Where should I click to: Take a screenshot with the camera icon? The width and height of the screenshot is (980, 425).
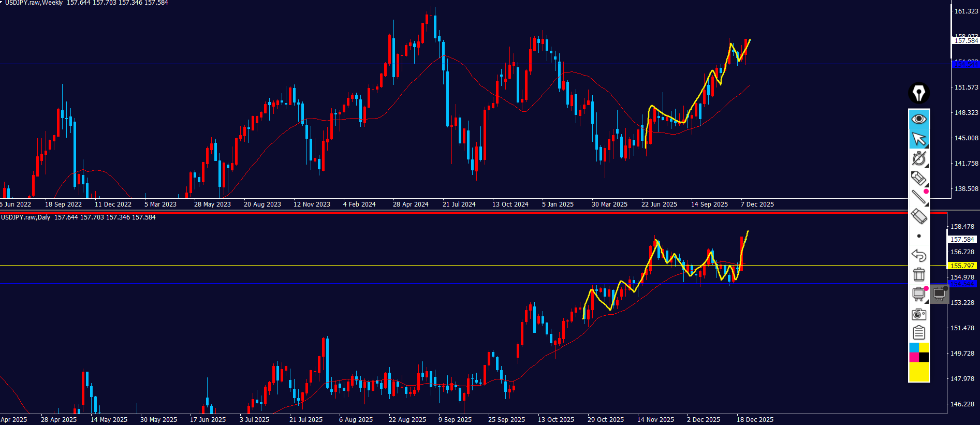coord(919,314)
